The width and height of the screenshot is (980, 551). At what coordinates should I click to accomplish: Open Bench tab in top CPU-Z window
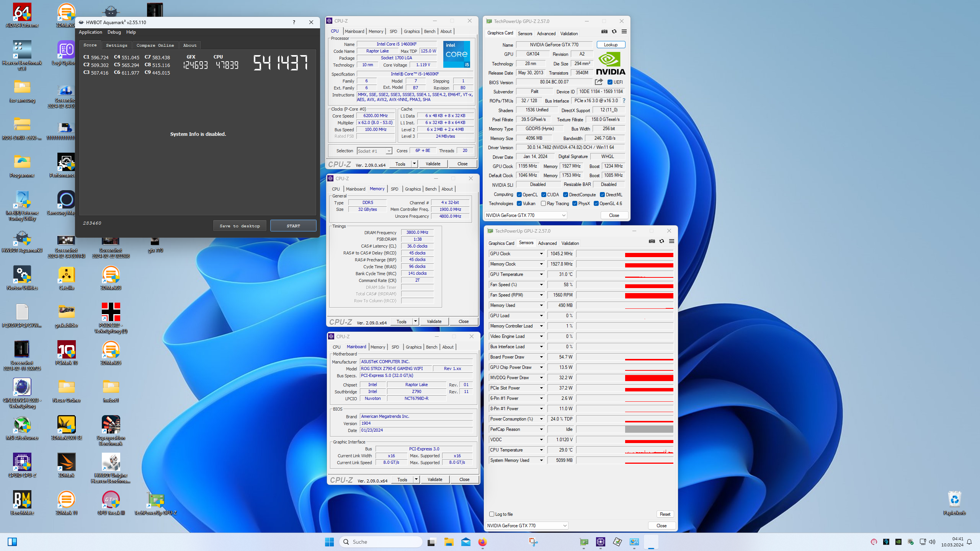click(430, 31)
